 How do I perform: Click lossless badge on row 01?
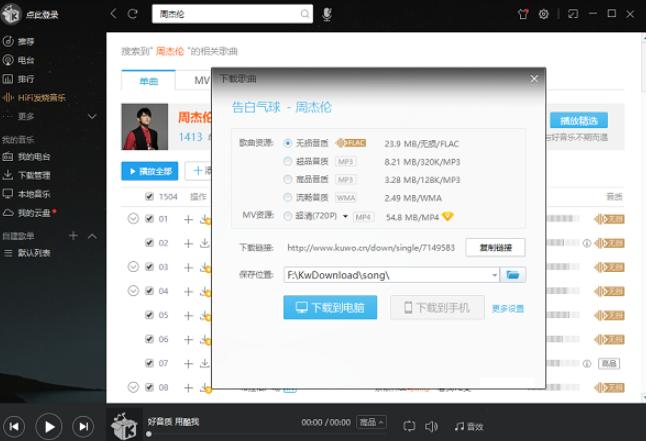tap(609, 219)
